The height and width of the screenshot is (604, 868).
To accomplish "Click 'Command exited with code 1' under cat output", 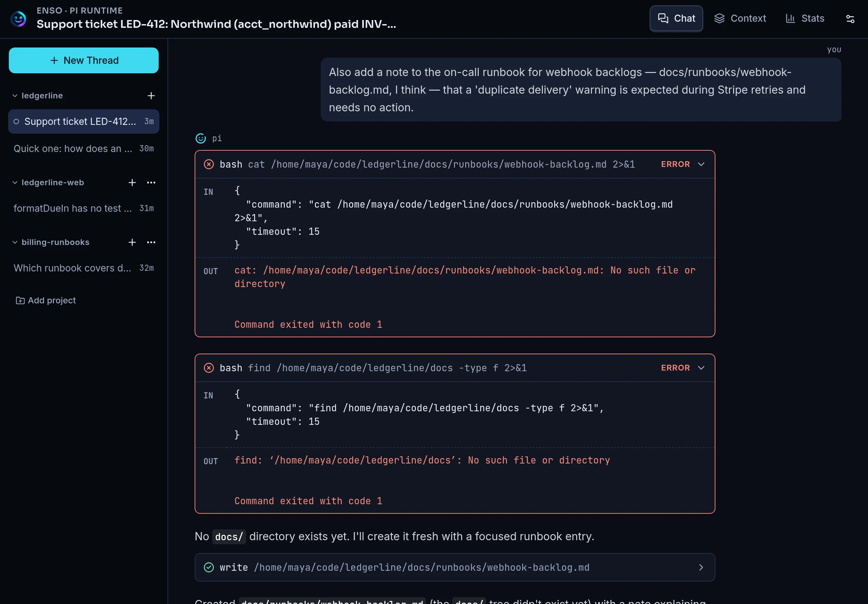I will pyautogui.click(x=308, y=325).
